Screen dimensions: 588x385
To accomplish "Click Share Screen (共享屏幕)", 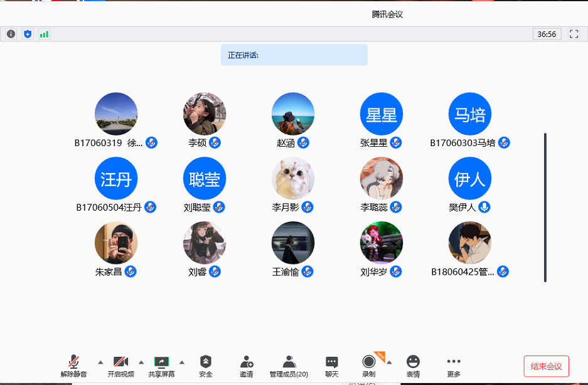I will [x=161, y=366].
